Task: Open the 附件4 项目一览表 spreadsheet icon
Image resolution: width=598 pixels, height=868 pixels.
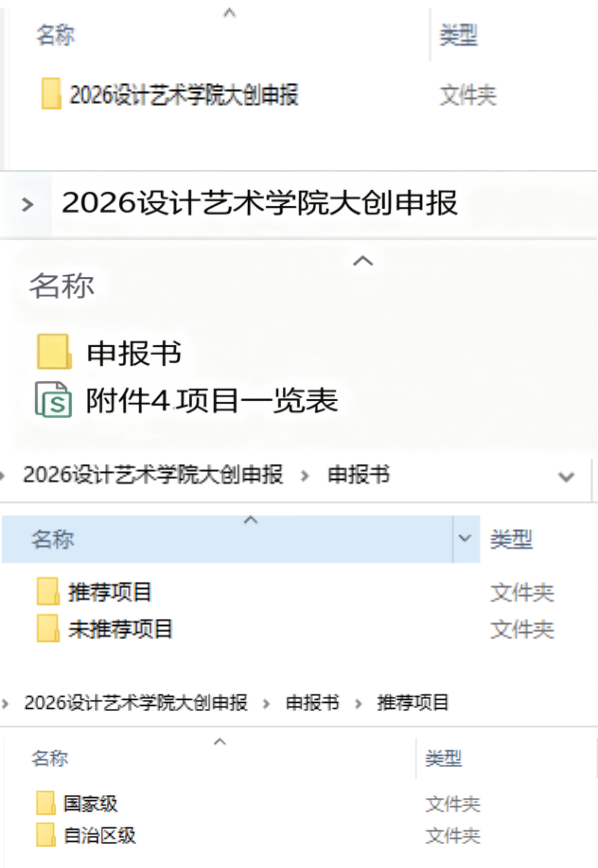Action: [54, 400]
